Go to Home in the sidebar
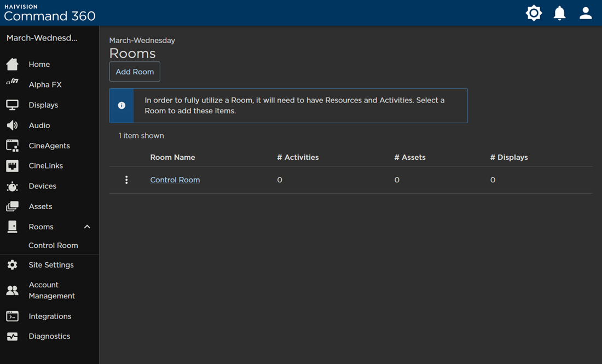 coord(39,64)
